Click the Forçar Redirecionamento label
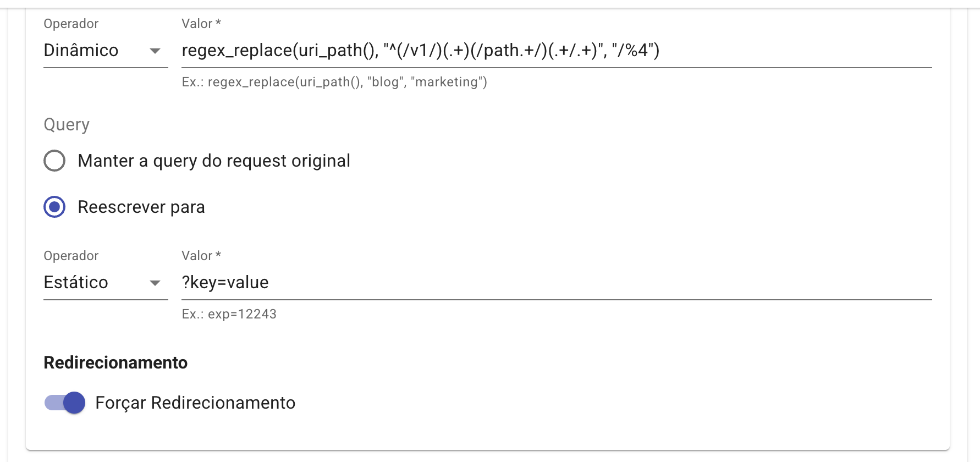Image resolution: width=980 pixels, height=462 pixels. (195, 403)
